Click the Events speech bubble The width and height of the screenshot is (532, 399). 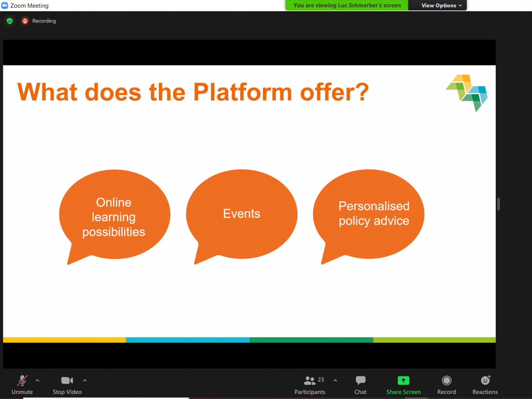[x=242, y=214]
